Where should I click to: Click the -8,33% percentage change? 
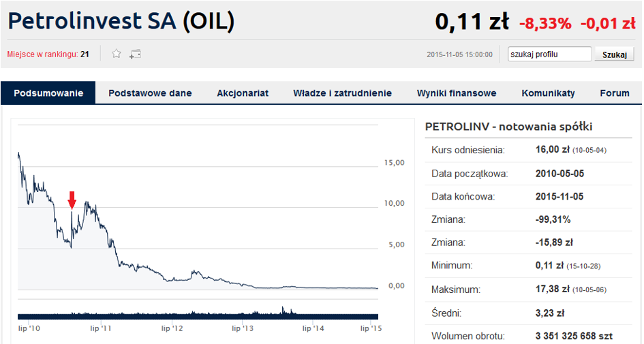click(x=545, y=24)
